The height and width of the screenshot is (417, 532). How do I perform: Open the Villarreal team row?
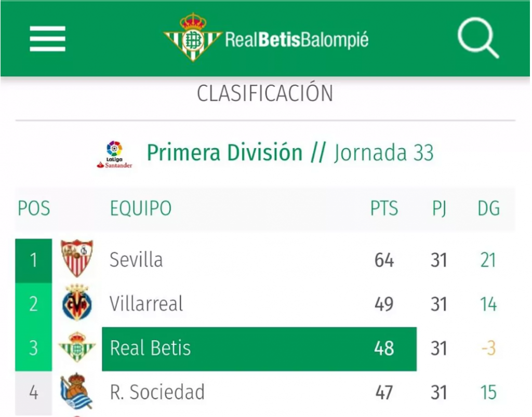tap(265, 304)
